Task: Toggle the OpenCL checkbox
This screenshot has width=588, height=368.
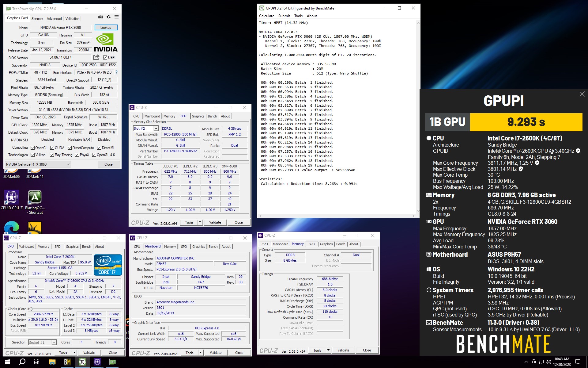Action: 32,148
